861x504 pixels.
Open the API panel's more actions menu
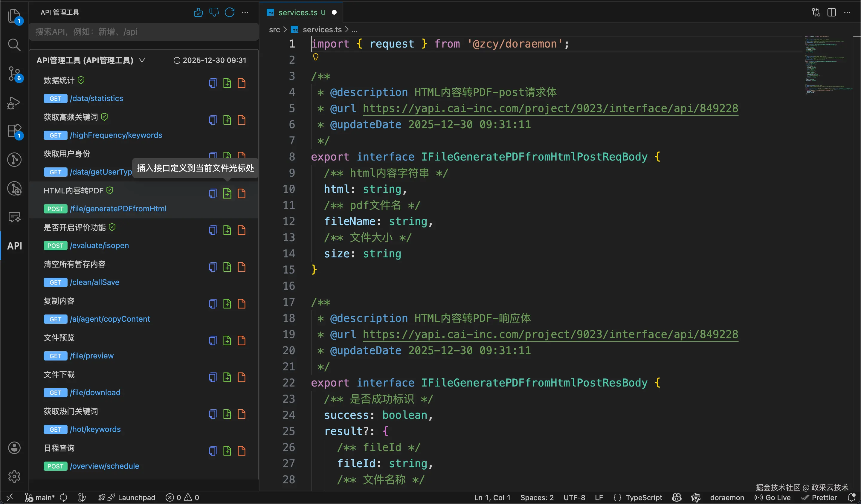(245, 13)
